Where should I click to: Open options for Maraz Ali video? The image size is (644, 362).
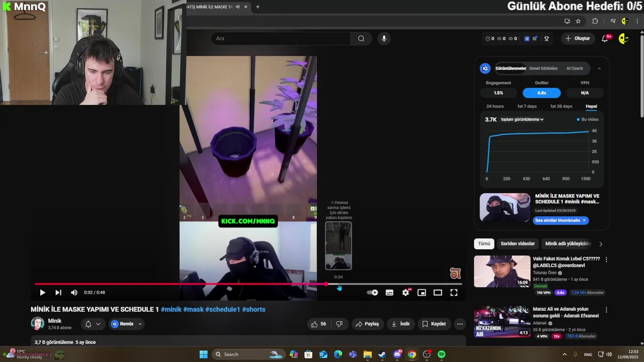click(x=606, y=310)
